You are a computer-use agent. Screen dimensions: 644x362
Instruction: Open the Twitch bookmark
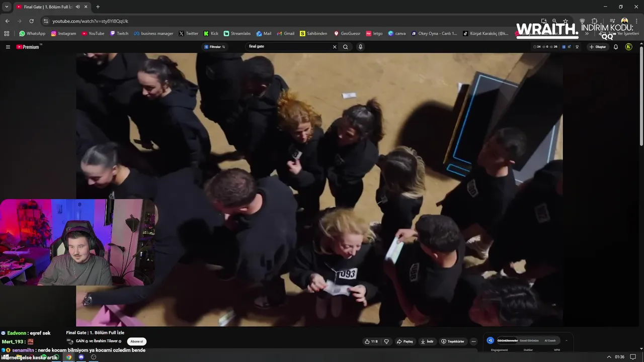point(119,34)
